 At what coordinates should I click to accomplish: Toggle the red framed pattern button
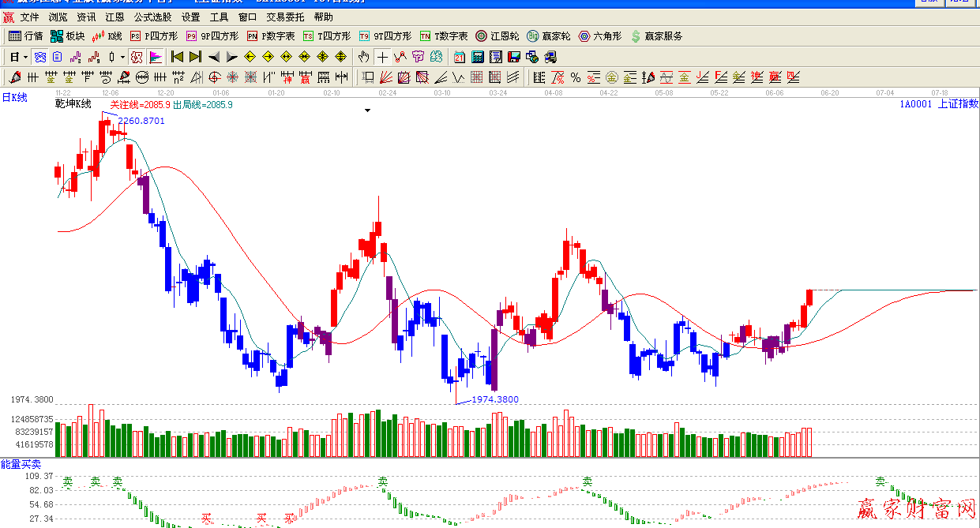click(x=137, y=57)
